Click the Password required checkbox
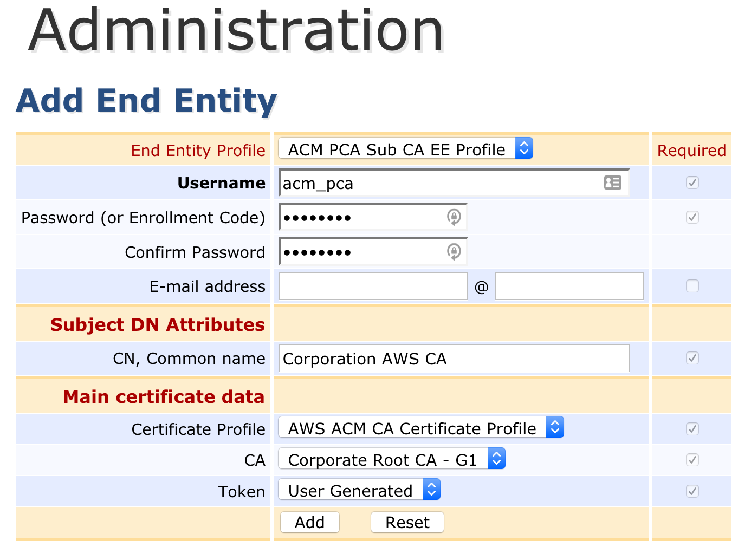This screenshot has width=751, height=560. 692,217
